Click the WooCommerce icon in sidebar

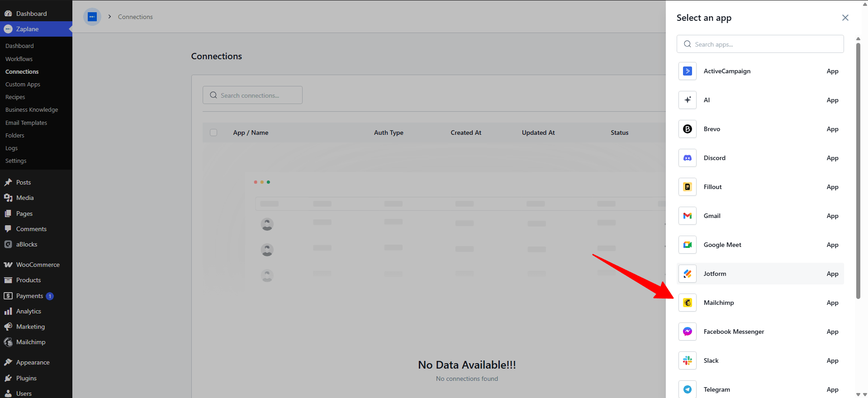[8, 265]
